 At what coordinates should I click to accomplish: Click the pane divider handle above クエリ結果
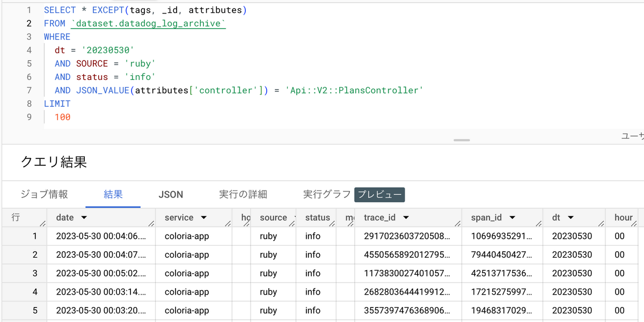(x=461, y=140)
